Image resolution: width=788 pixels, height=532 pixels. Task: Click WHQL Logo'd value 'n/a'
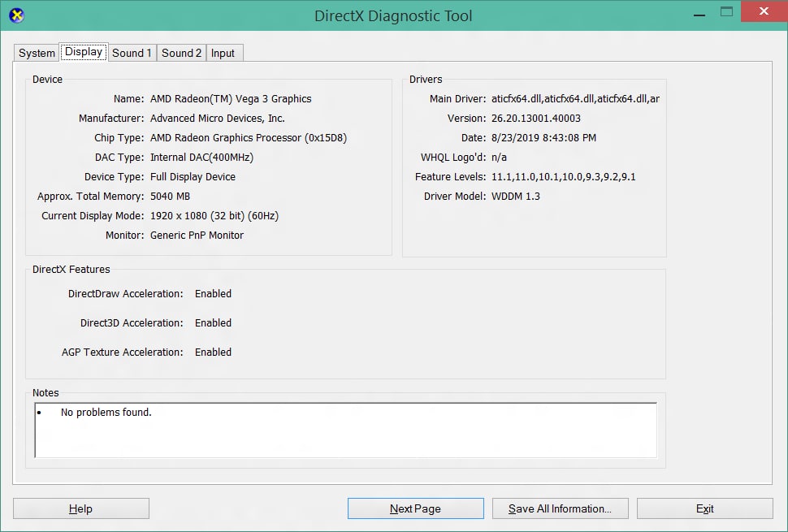click(499, 158)
